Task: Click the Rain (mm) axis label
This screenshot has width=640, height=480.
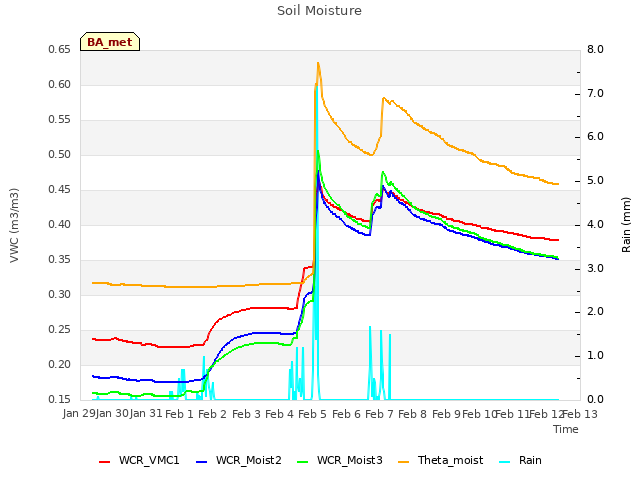Action: click(626, 225)
